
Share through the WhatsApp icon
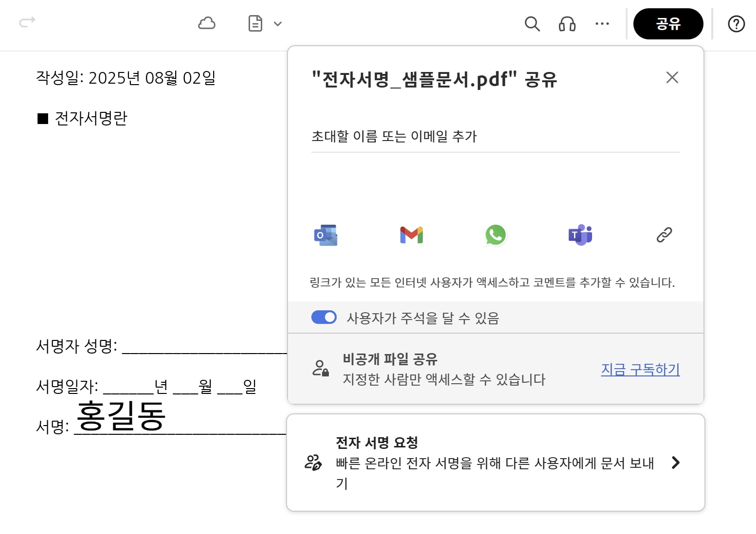(496, 235)
